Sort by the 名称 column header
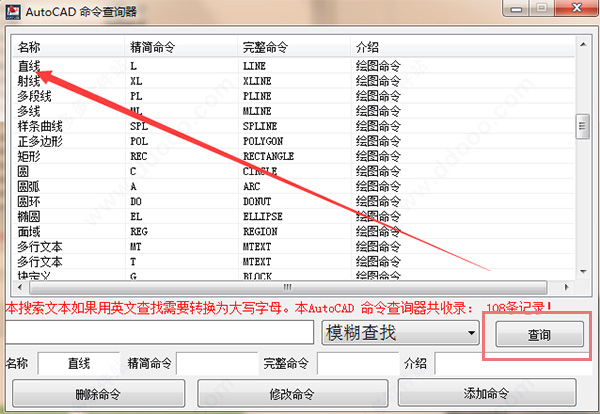This screenshot has width=600, height=414. click(68, 47)
